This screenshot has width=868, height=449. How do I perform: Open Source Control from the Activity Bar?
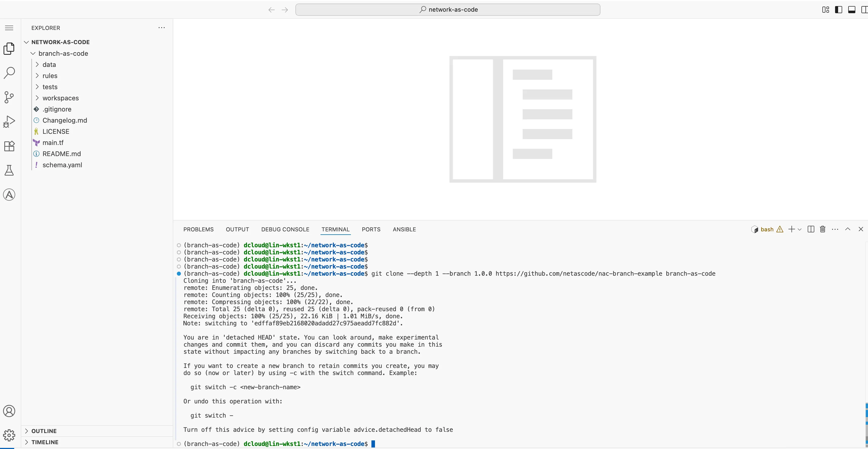pos(9,97)
